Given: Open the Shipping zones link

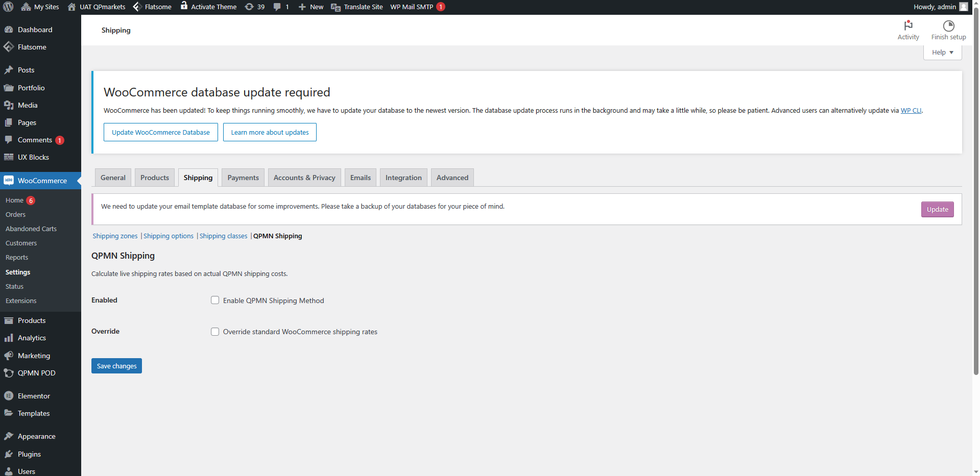Looking at the screenshot, I should pyautogui.click(x=115, y=236).
